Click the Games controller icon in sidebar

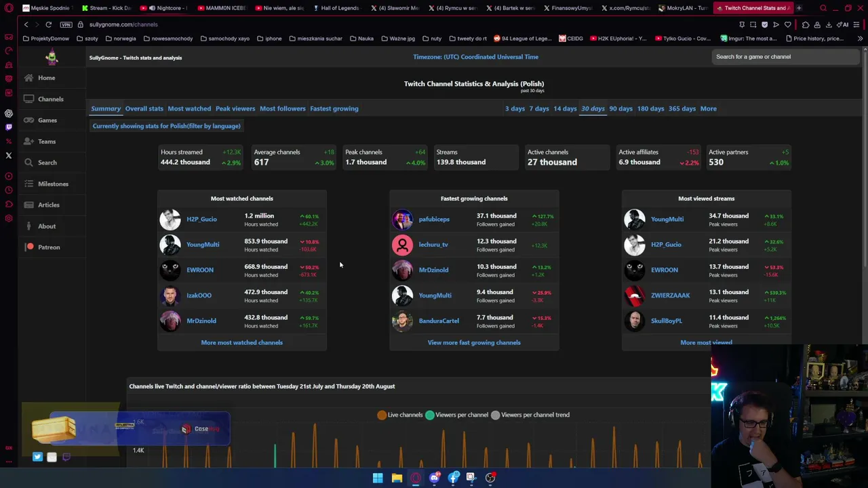click(28, 120)
